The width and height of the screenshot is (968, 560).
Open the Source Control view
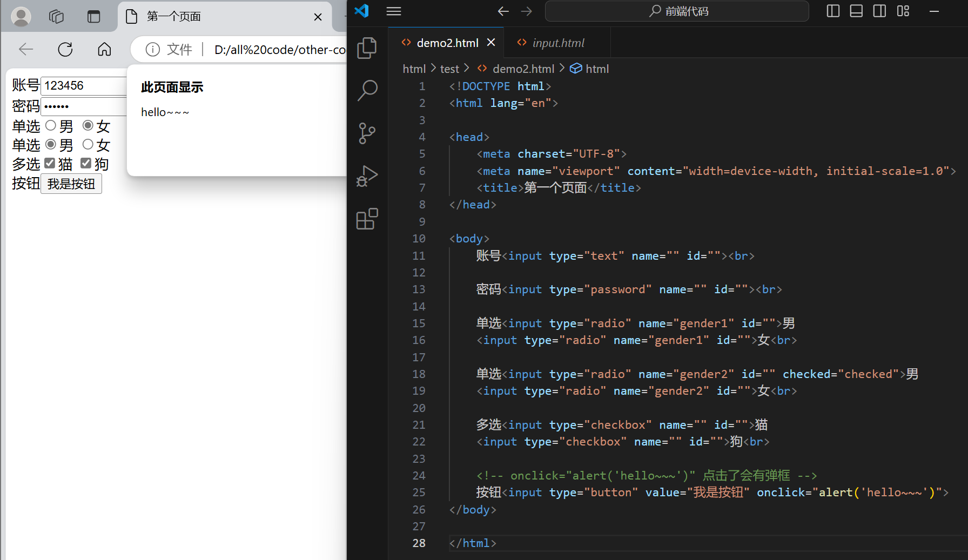[x=367, y=133]
